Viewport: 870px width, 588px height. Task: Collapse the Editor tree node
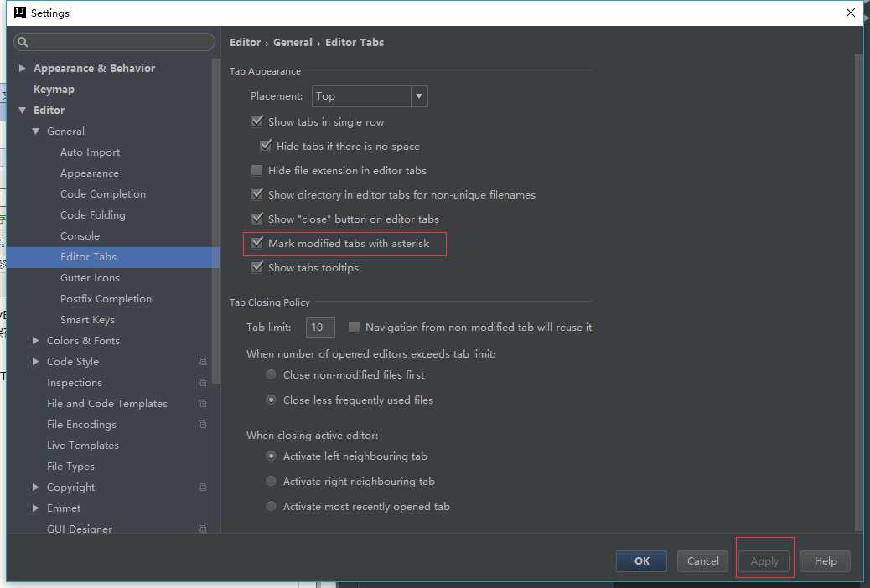tap(22, 111)
